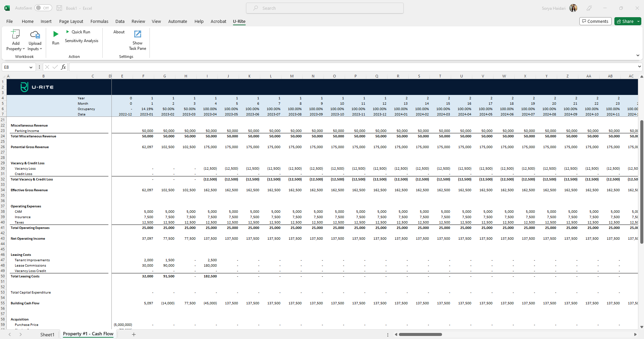The width and height of the screenshot is (644, 339).
Task: Click Sensitivity Analysis in the ribbon
Action: pos(81,41)
